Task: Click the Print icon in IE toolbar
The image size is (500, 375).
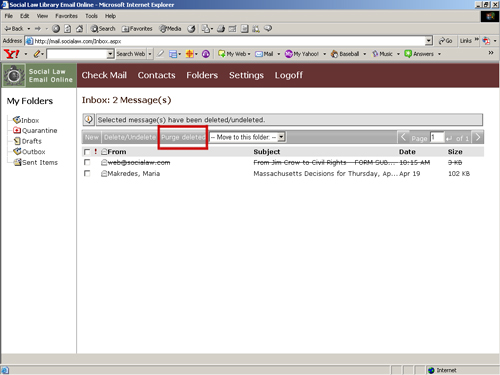Action: click(x=221, y=29)
